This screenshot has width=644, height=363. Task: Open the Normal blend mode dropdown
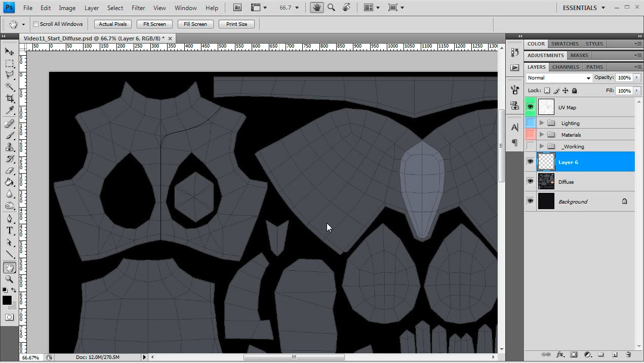pyautogui.click(x=558, y=78)
